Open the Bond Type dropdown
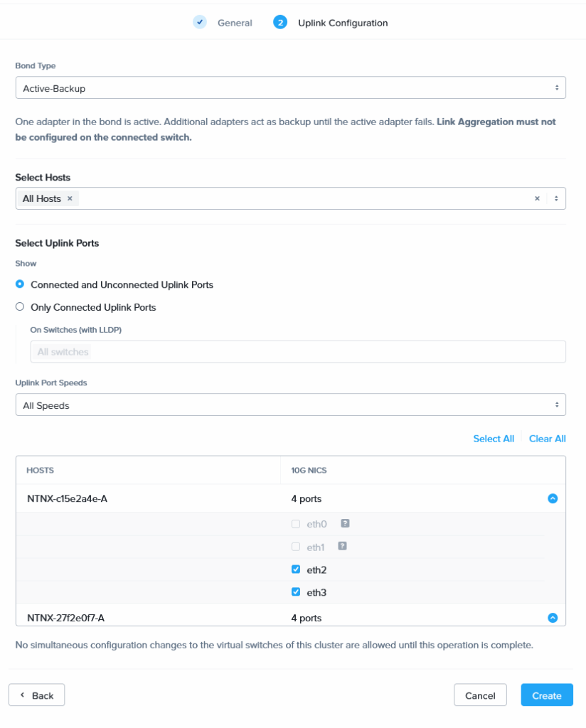This screenshot has height=728, width=586. point(290,88)
